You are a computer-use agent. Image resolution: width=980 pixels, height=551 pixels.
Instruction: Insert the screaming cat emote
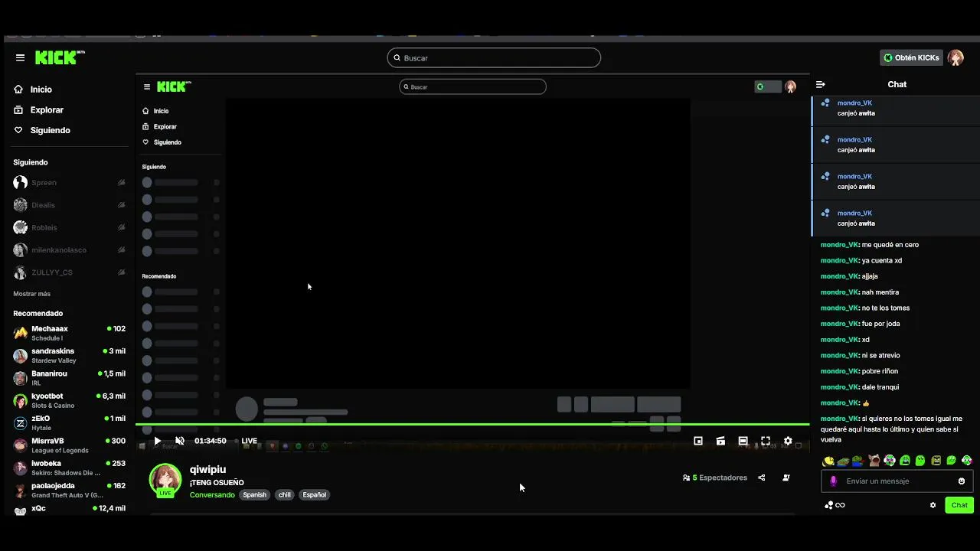(874, 461)
